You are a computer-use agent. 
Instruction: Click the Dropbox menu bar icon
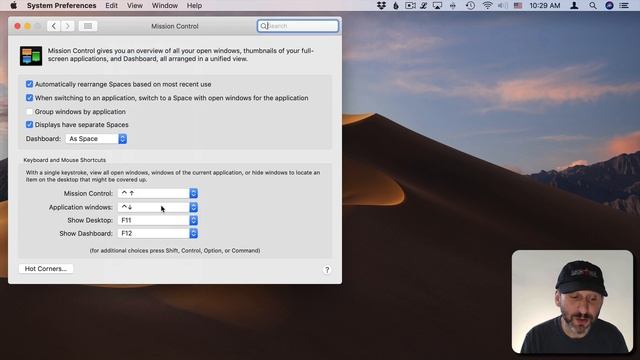coord(381,6)
